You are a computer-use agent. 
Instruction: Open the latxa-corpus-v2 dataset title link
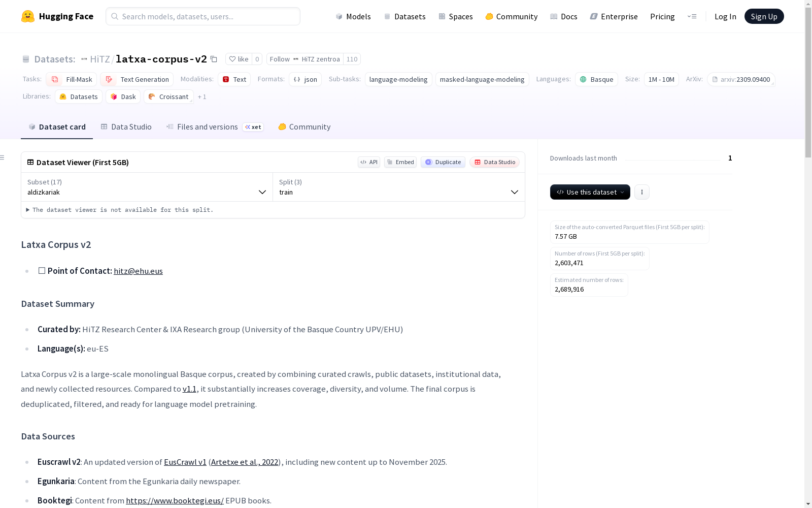point(161,59)
